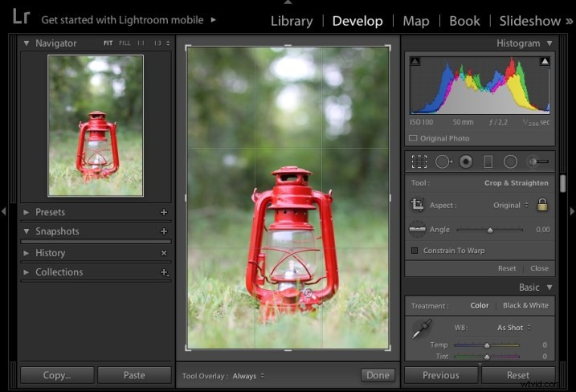The width and height of the screenshot is (576, 392).
Task: Toggle shadow clipping indicator in histogram
Action: click(415, 61)
